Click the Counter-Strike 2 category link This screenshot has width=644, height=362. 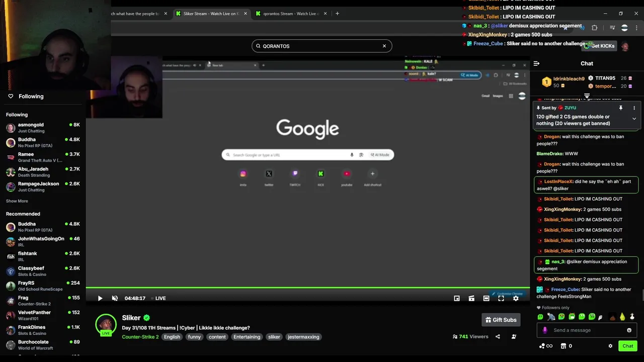140,337
